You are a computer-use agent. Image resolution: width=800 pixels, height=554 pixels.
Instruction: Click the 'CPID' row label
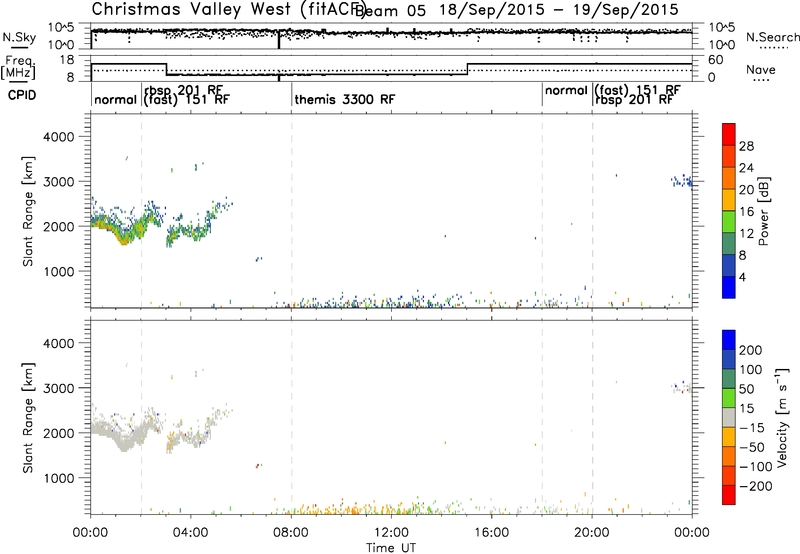tap(22, 95)
